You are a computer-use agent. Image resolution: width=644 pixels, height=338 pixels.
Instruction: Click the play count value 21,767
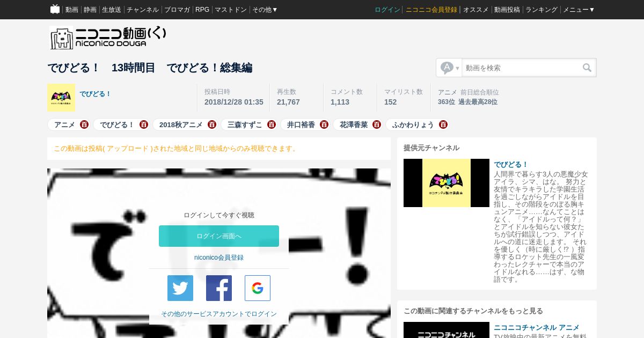288,102
